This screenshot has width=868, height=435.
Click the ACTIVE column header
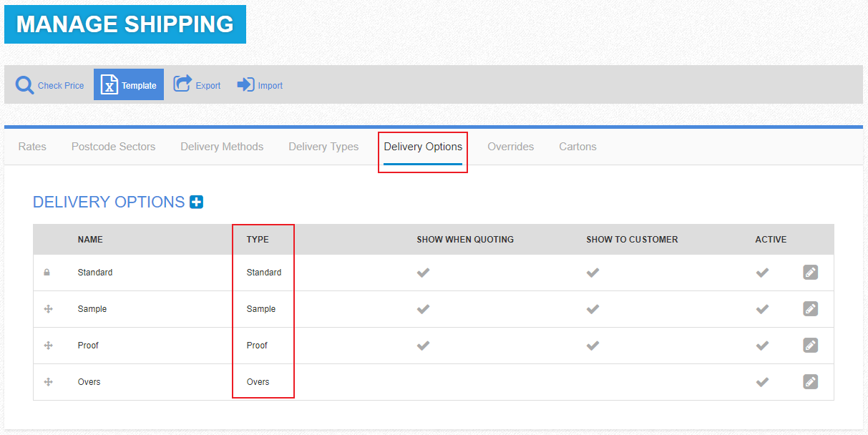(x=771, y=240)
